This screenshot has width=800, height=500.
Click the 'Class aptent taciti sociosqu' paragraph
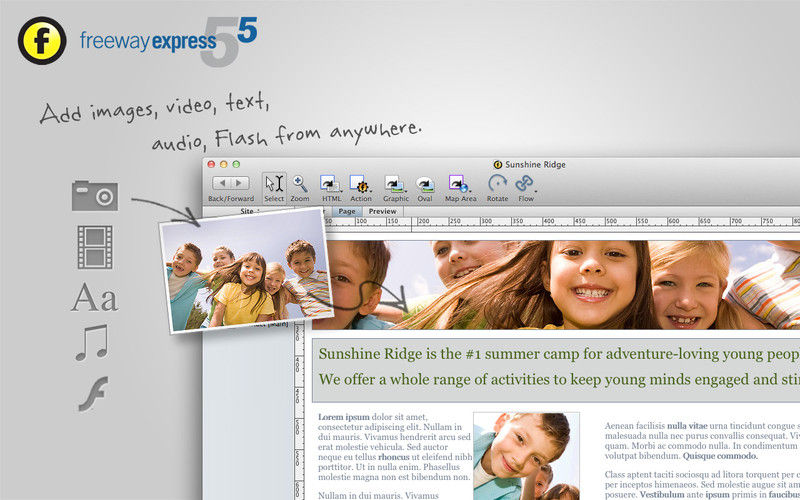pos(702,485)
